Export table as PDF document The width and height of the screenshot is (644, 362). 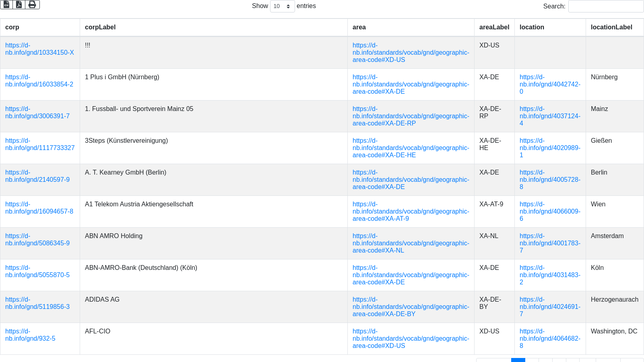coord(19,4)
